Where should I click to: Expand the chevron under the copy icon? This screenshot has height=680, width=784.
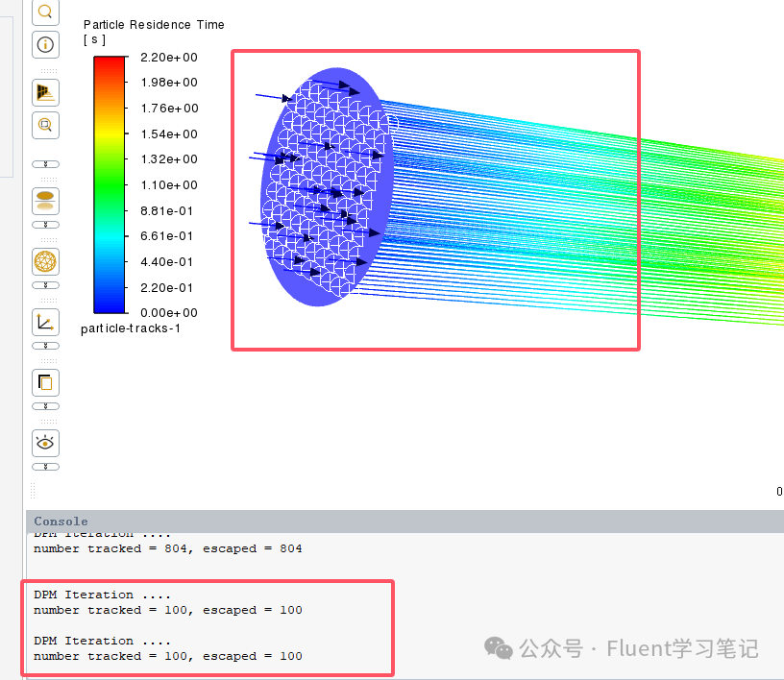pyautogui.click(x=45, y=405)
